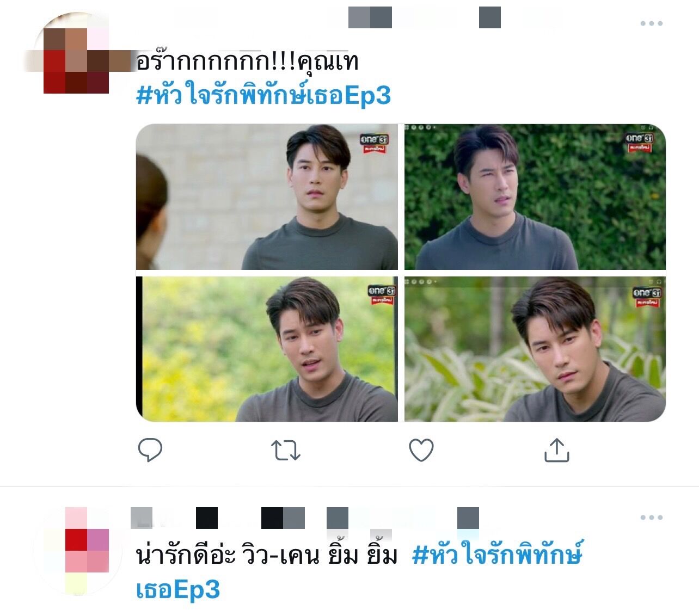Like the first tweet with the heart
The image size is (699, 616).
[x=421, y=450]
